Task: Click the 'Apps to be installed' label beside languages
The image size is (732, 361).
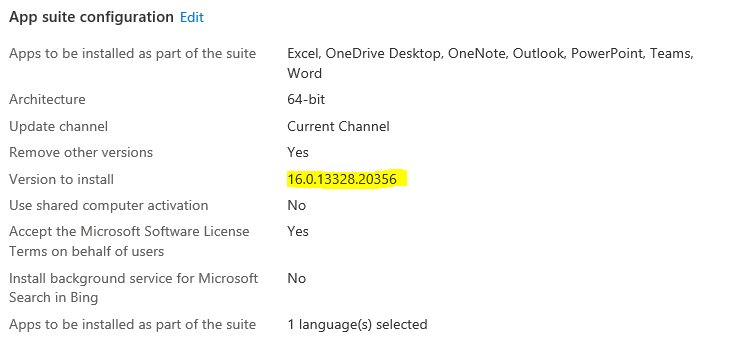Action: (133, 324)
